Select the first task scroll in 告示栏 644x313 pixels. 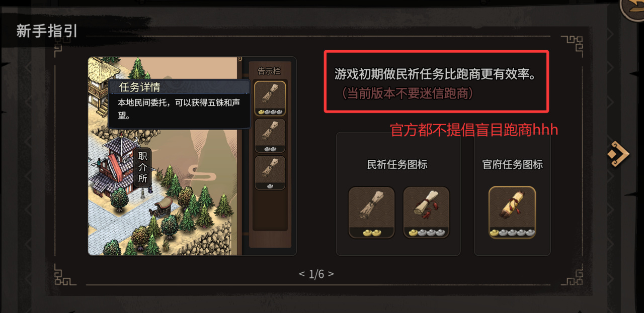point(270,98)
